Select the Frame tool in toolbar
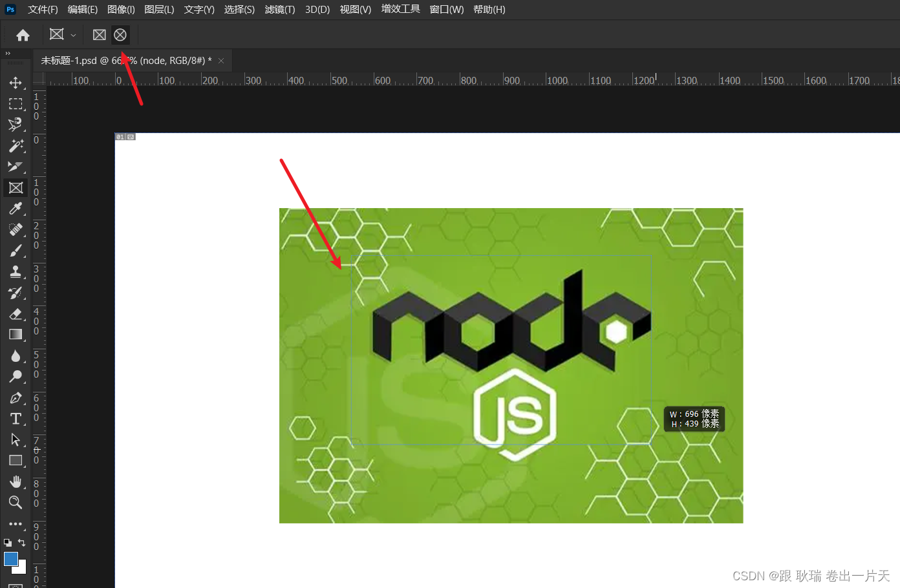This screenshot has width=900, height=588. click(x=16, y=188)
